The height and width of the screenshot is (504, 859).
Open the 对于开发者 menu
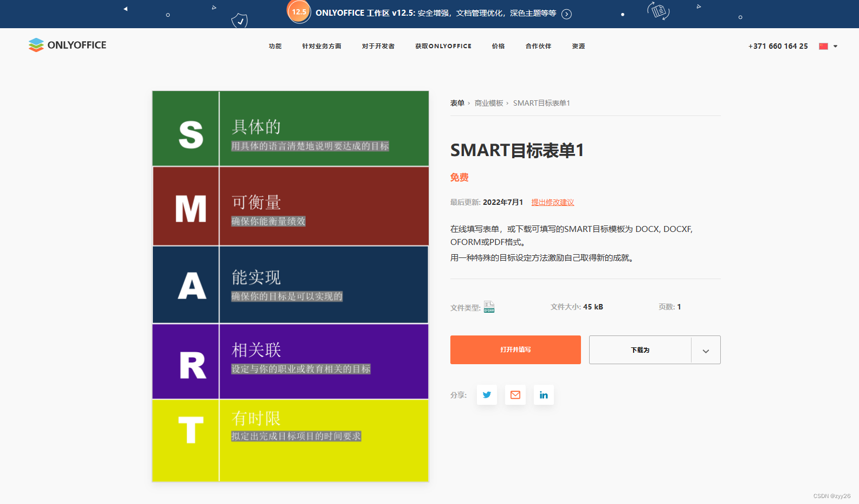(x=378, y=46)
